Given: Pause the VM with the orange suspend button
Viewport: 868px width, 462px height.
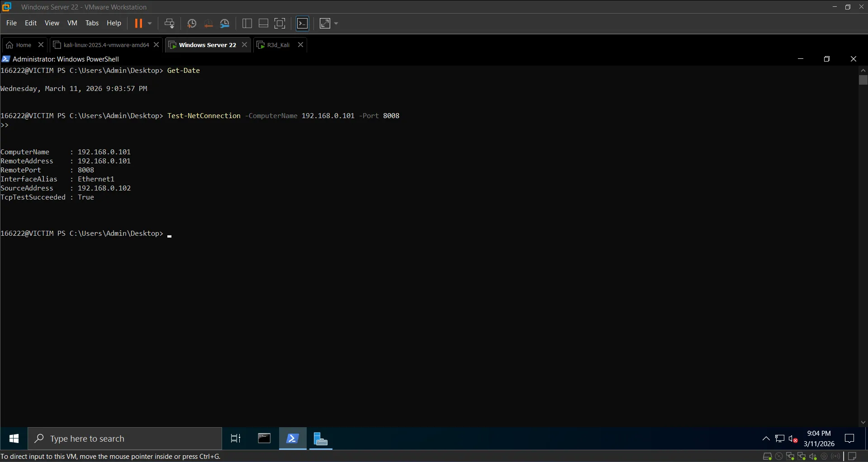Looking at the screenshot, I should pos(138,23).
